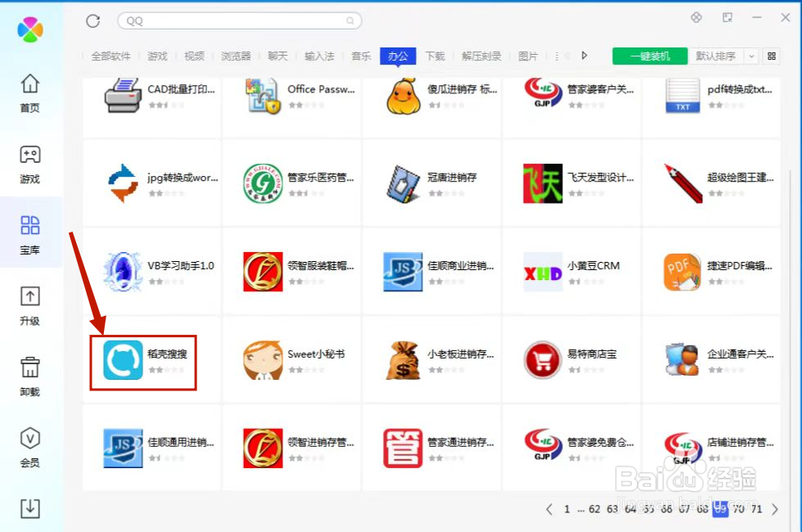Open the 小黄豆CRM XHD icon
Image resolution: width=802 pixels, height=532 pixels.
(543, 272)
